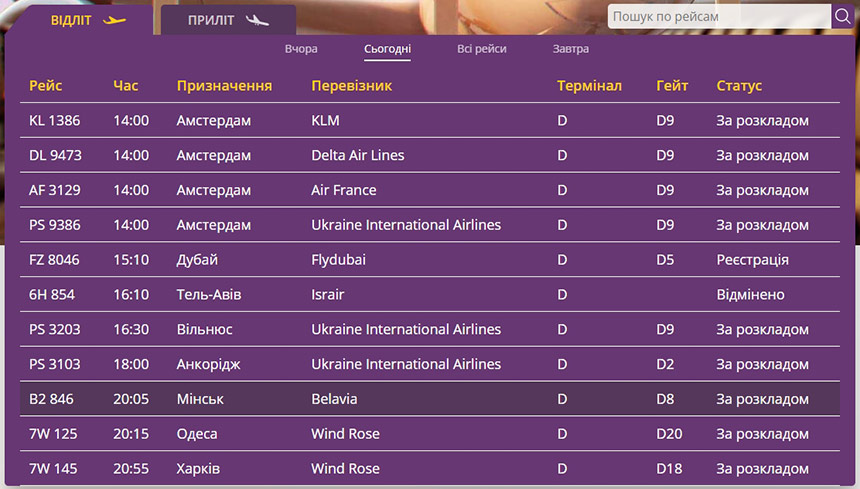This screenshot has height=489, width=860.
Task: Click Ukraine International Airlines in Вільнюс row
Action: (x=406, y=329)
